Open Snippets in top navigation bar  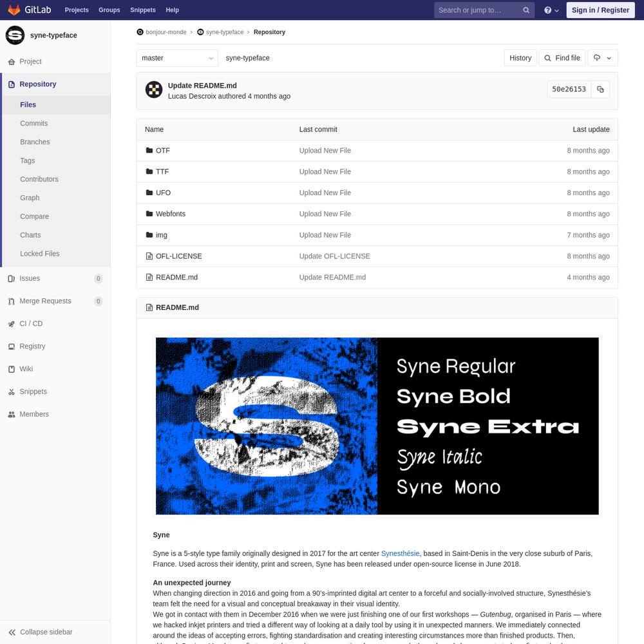(x=143, y=10)
